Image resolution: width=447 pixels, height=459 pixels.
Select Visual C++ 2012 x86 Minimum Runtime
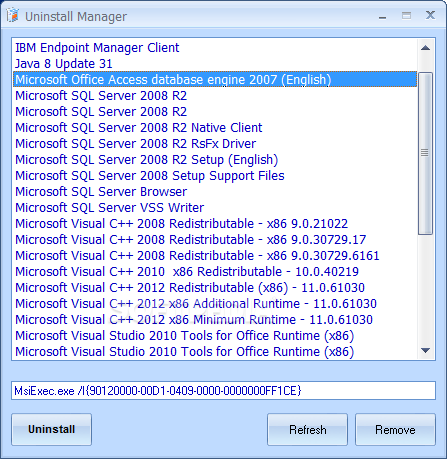click(215, 320)
